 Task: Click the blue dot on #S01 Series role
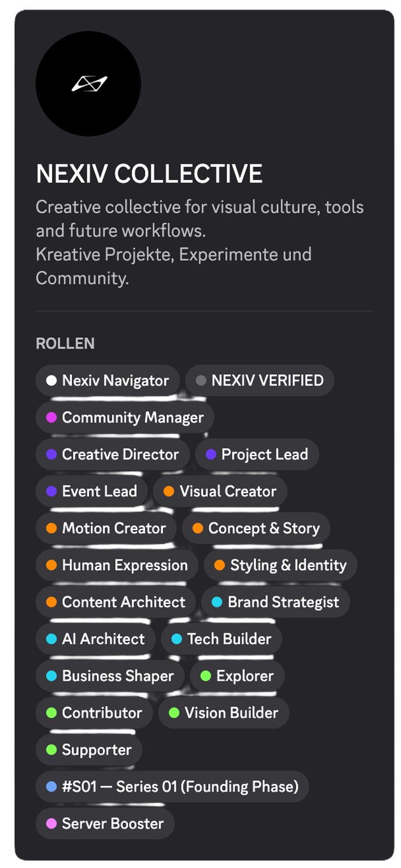(x=52, y=787)
